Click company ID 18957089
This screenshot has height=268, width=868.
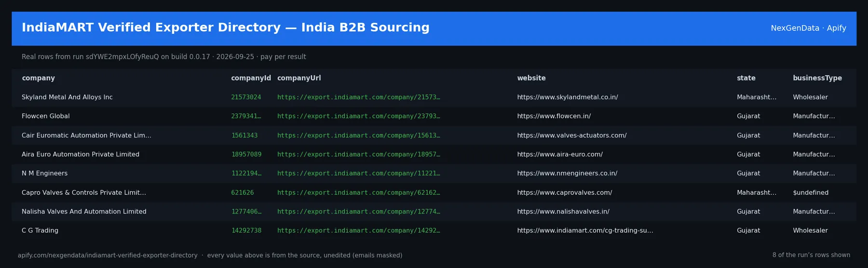pyautogui.click(x=246, y=154)
